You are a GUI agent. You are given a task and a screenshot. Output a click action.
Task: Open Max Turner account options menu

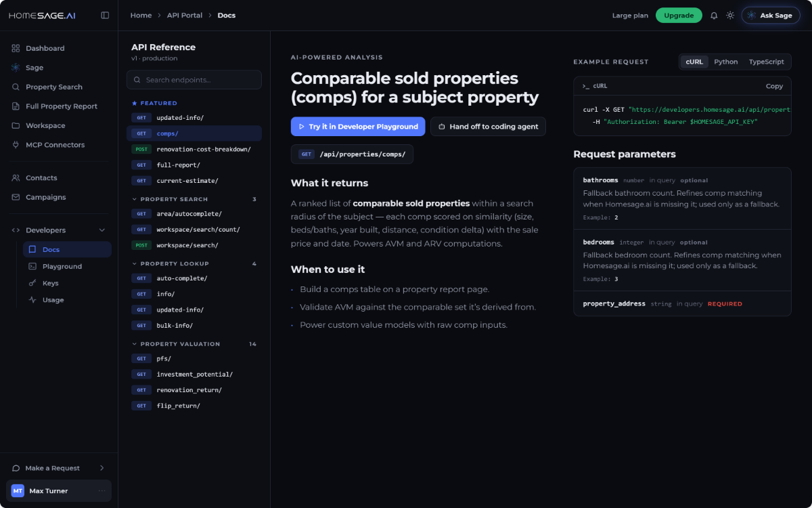[102, 491]
